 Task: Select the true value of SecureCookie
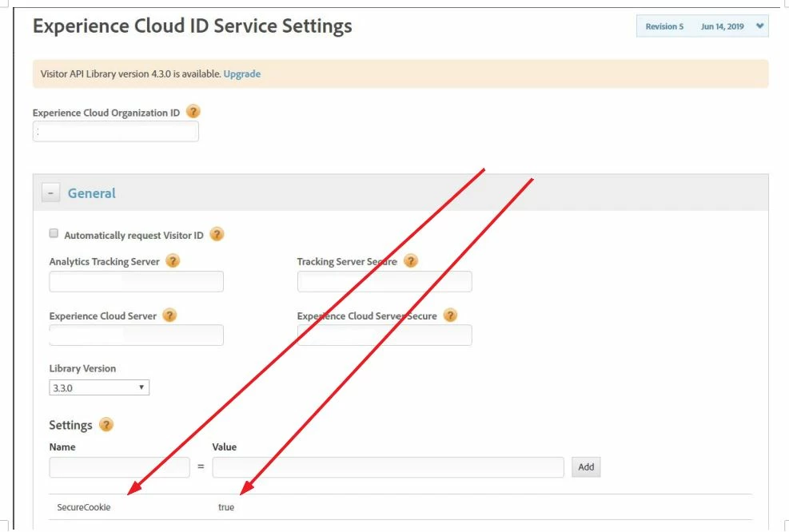coord(226,507)
